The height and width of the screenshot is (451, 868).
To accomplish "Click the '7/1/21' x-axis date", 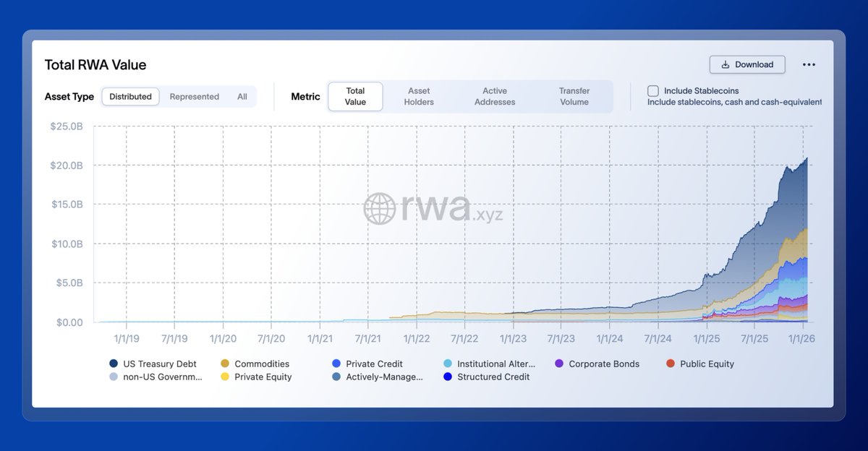I will coord(367,338).
